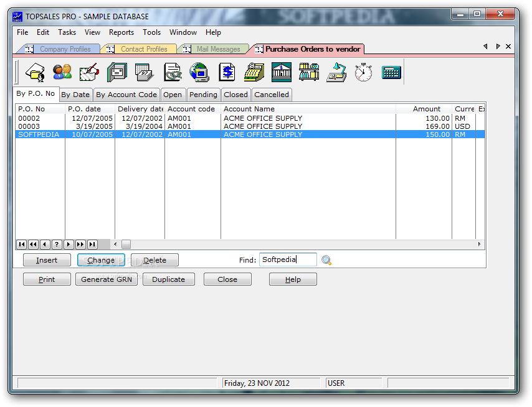Select P.O. No 00003 row
Image resolution: width=532 pixels, height=407 pixels.
pyautogui.click(x=250, y=126)
